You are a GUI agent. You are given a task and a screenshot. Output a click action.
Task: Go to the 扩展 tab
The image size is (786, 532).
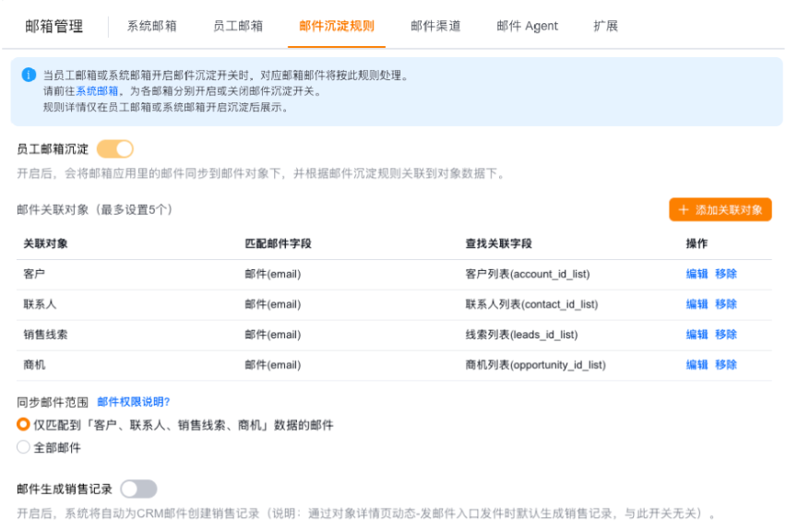[605, 26]
